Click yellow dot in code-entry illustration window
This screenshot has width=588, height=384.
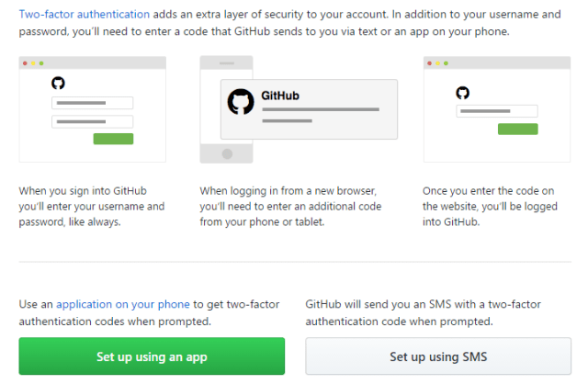pyautogui.click(x=438, y=63)
